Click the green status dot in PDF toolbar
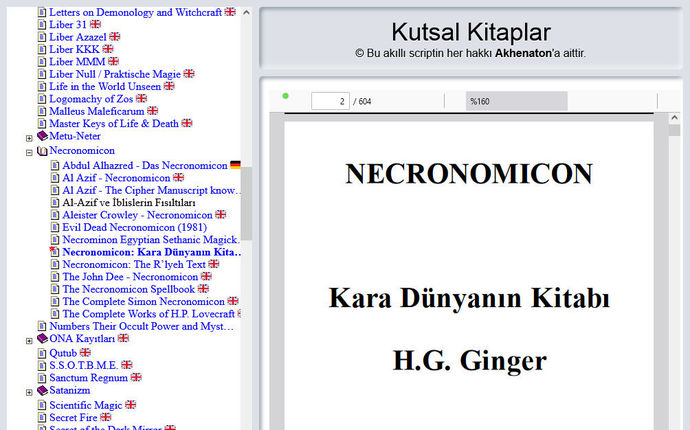 point(285,96)
